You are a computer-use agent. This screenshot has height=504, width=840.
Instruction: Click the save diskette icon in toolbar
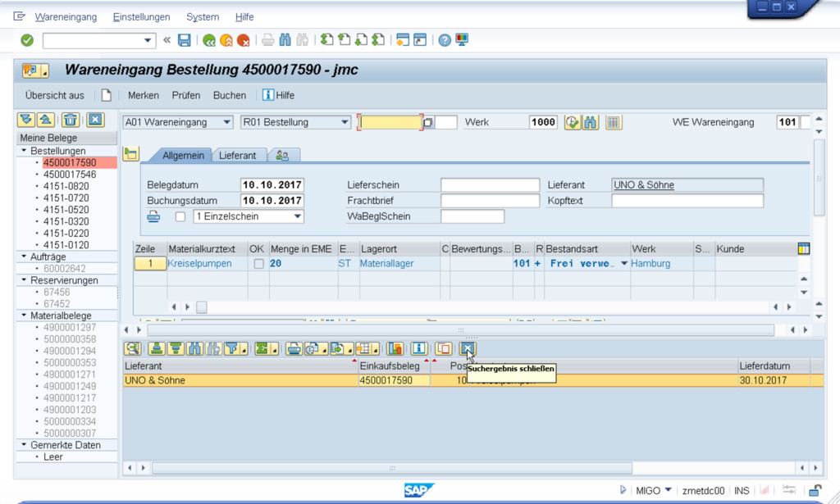[185, 40]
